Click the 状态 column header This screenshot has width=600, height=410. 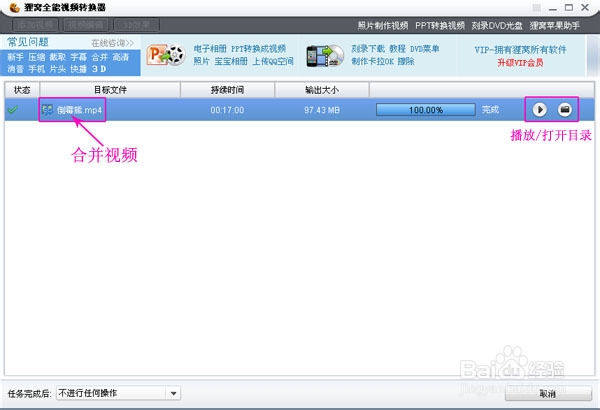22,90
